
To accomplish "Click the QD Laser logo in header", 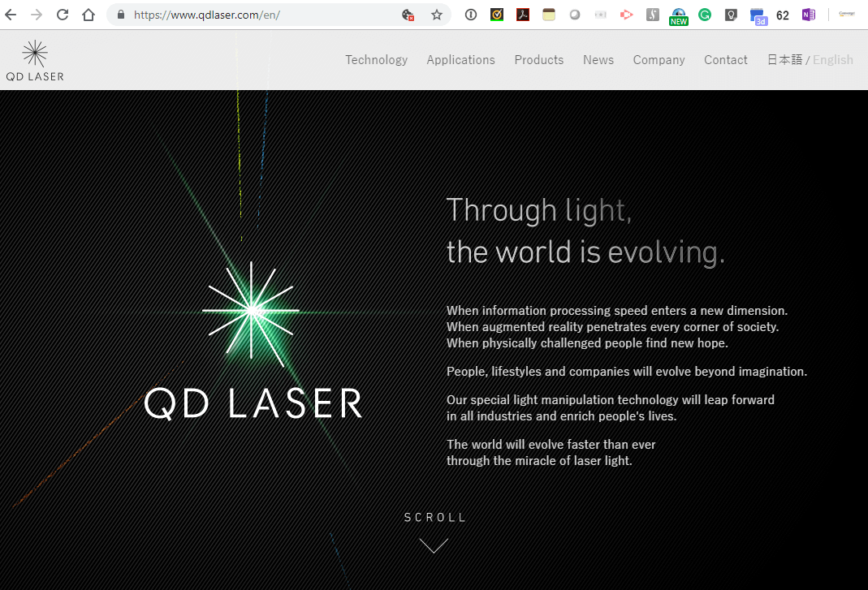I will 34,60.
